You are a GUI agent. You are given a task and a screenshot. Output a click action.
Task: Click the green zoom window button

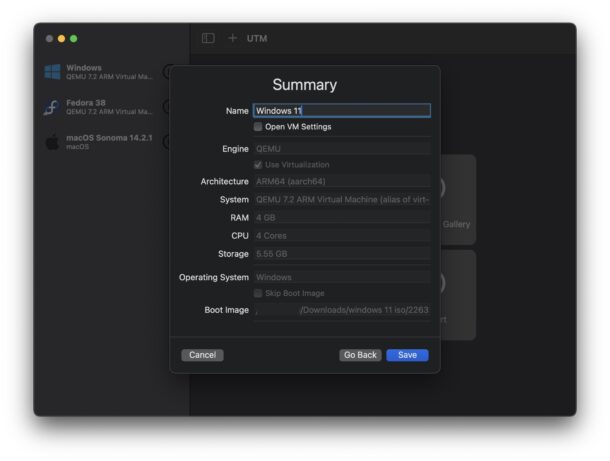tap(74, 39)
